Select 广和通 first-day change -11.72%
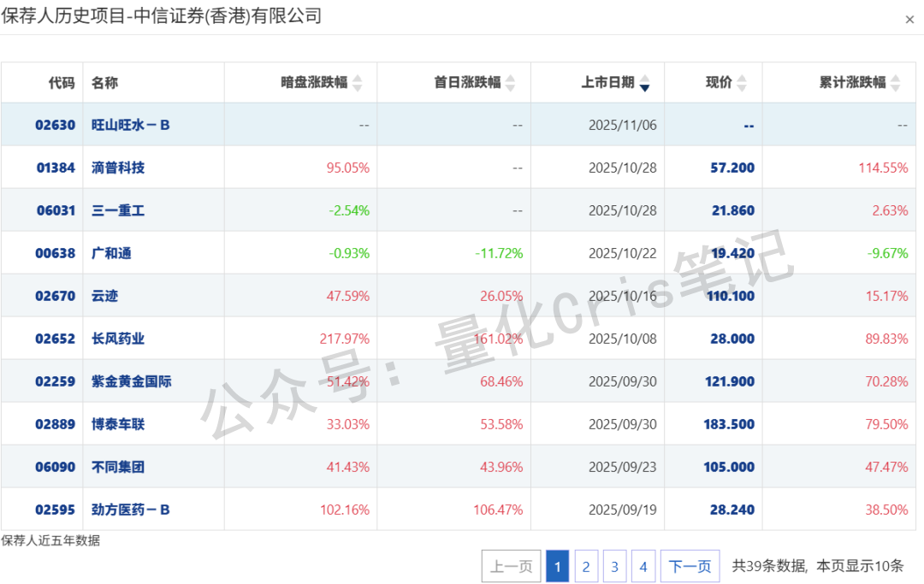Image resolution: width=924 pixels, height=584 pixels. (499, 253)
